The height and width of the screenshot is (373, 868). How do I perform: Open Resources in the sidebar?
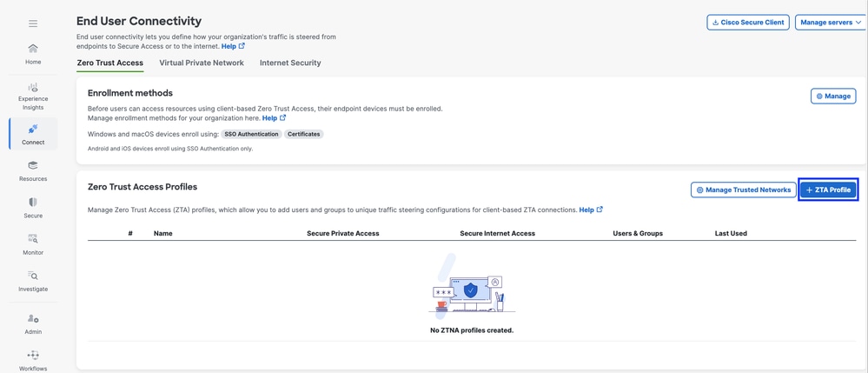click(x=33, y=170)
